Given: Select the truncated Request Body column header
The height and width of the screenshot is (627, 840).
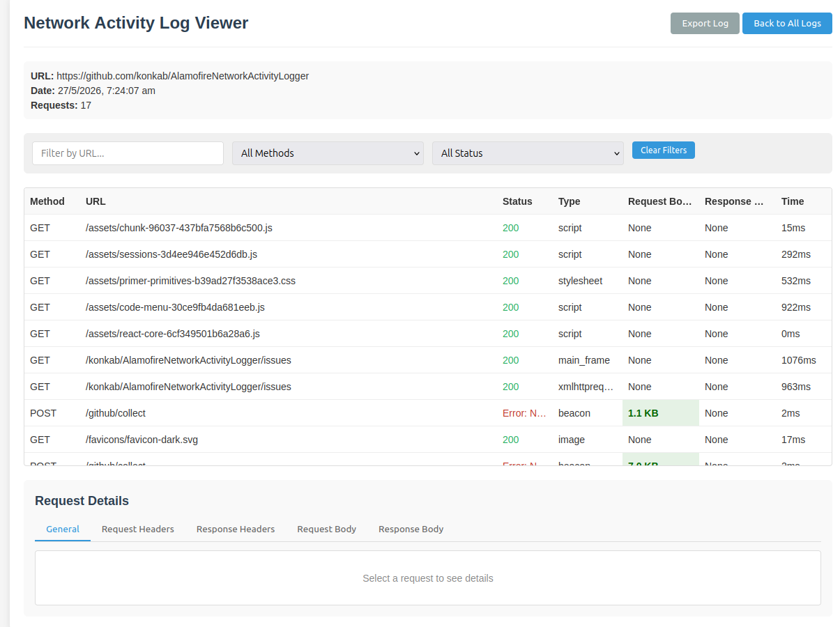Looking at the screenshot, I should [x=660, y=201].
